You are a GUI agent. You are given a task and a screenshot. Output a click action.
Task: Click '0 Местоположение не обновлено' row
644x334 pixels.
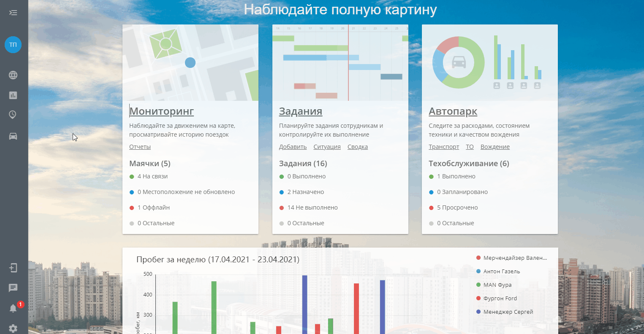[182, 192]
